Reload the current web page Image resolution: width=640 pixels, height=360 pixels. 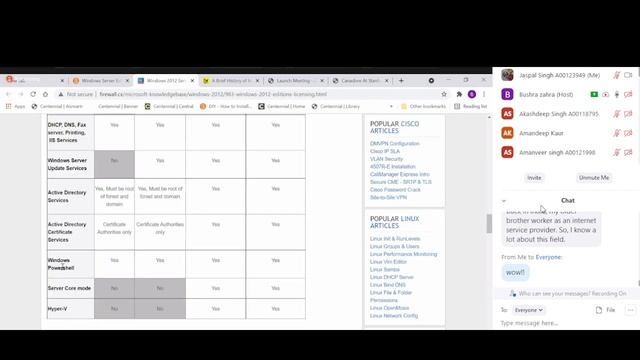(x=33, y=94)
